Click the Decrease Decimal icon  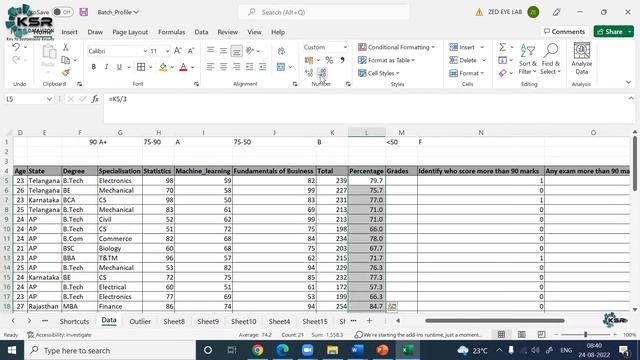[x=322, y=73]
